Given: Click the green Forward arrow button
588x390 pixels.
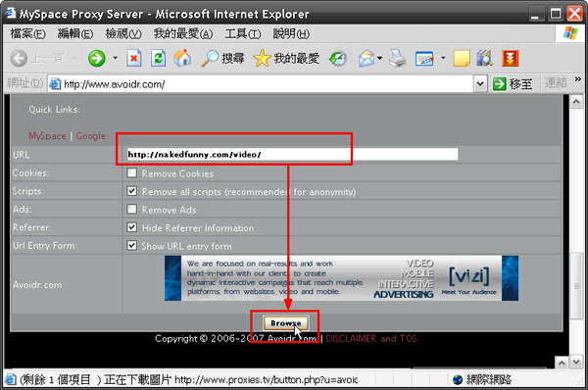Looking at the screenshot, I should coord(97,59).
